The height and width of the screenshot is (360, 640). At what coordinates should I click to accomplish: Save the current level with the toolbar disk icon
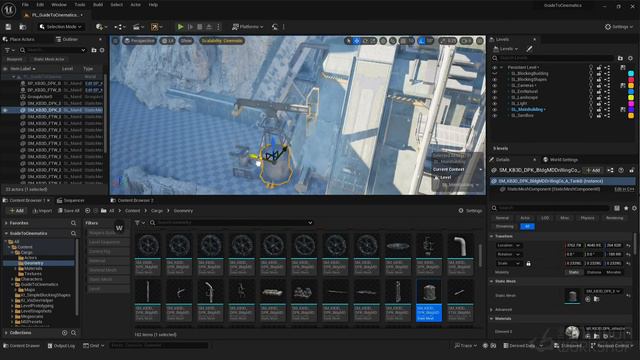click(x=8, y=27)
